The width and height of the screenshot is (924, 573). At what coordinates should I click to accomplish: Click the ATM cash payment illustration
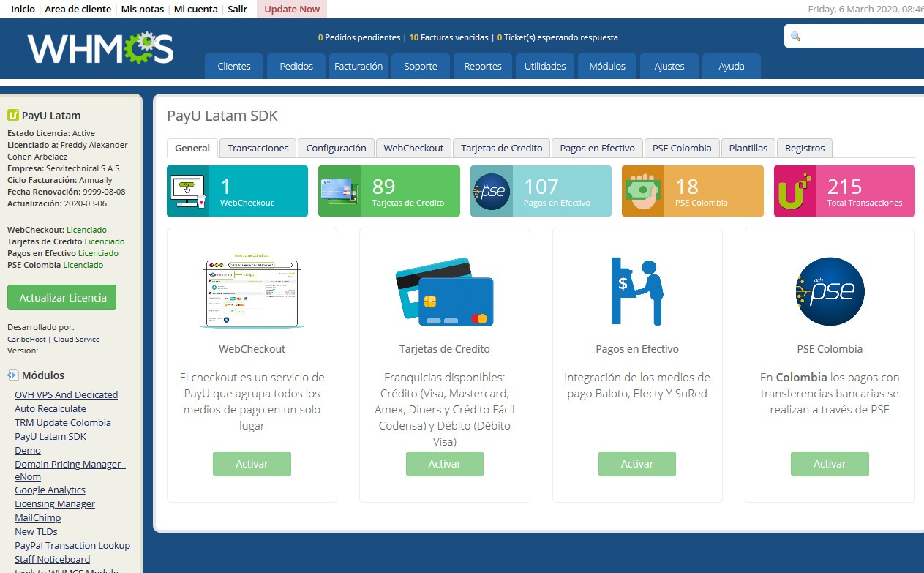[x=637, y=291]
